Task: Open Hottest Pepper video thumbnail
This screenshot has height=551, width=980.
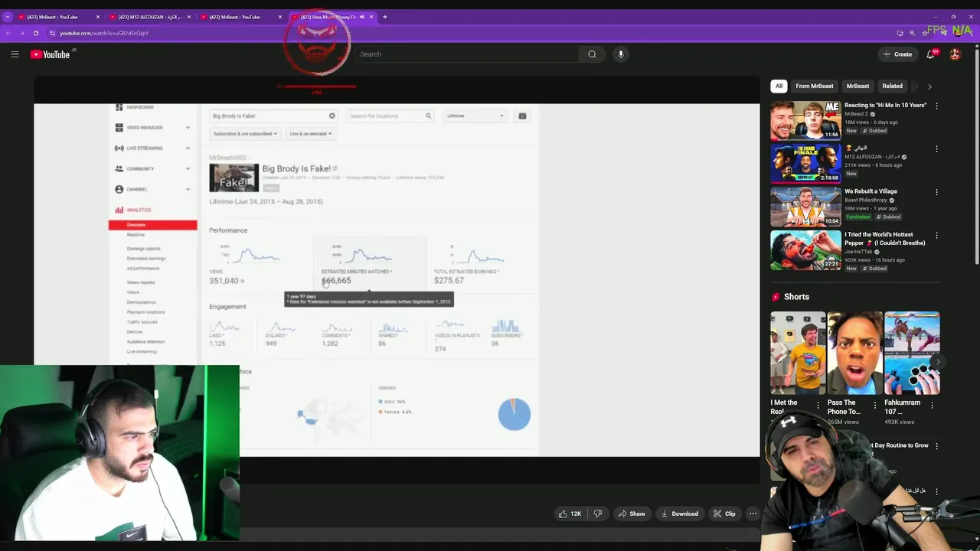Action: pyautogui.click(x=805, y=249)
